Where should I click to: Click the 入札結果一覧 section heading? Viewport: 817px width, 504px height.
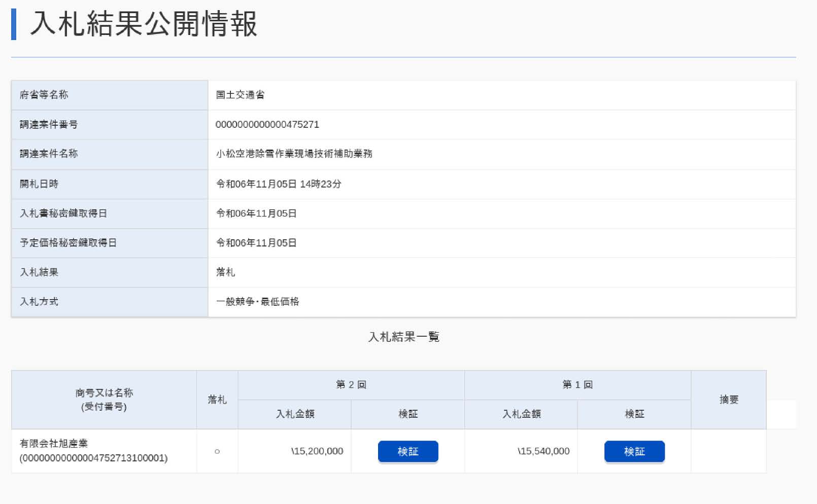click(x=404, y=336)
